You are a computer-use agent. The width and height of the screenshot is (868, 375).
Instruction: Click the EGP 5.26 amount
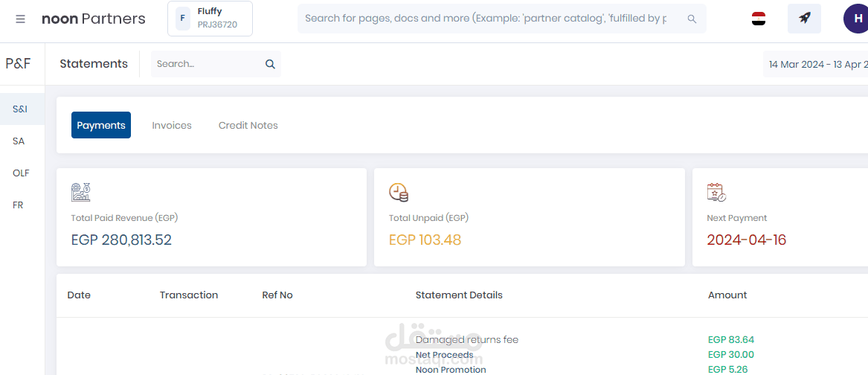pyautogui.click(x=727, y=370)
